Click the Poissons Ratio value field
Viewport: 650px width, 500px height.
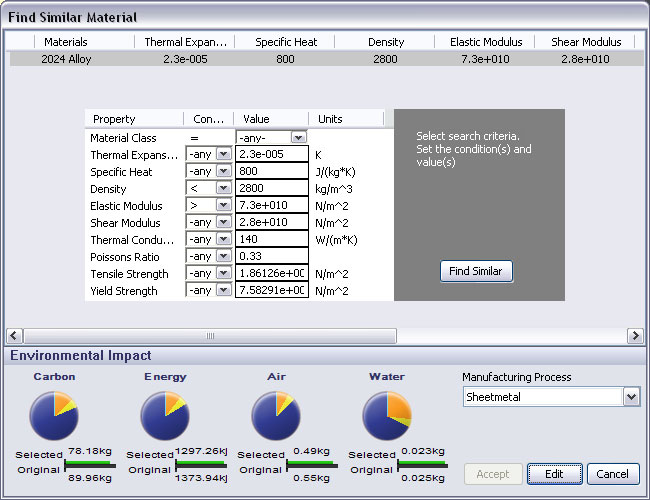(271, 256)
